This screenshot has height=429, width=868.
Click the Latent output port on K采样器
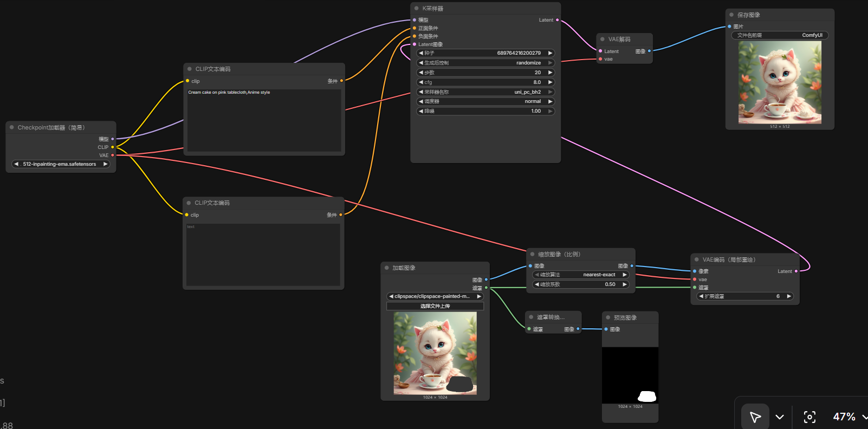tap(557, 20)
